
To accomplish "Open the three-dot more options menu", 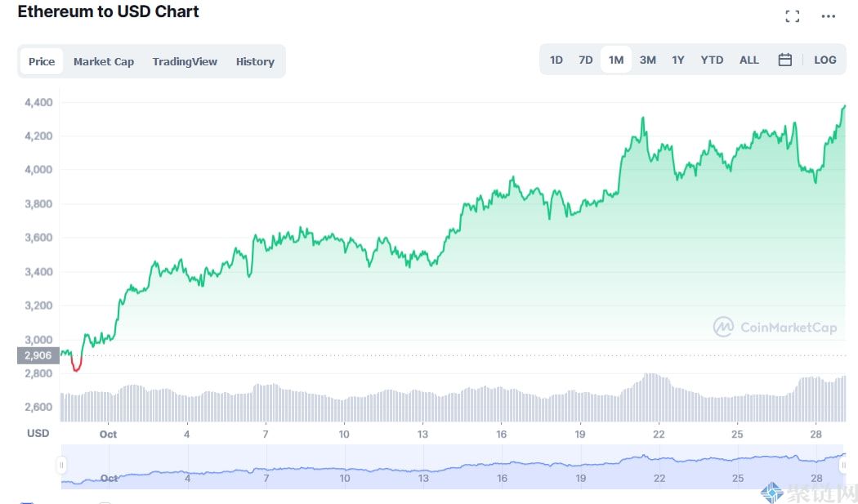I will point(829,16).
